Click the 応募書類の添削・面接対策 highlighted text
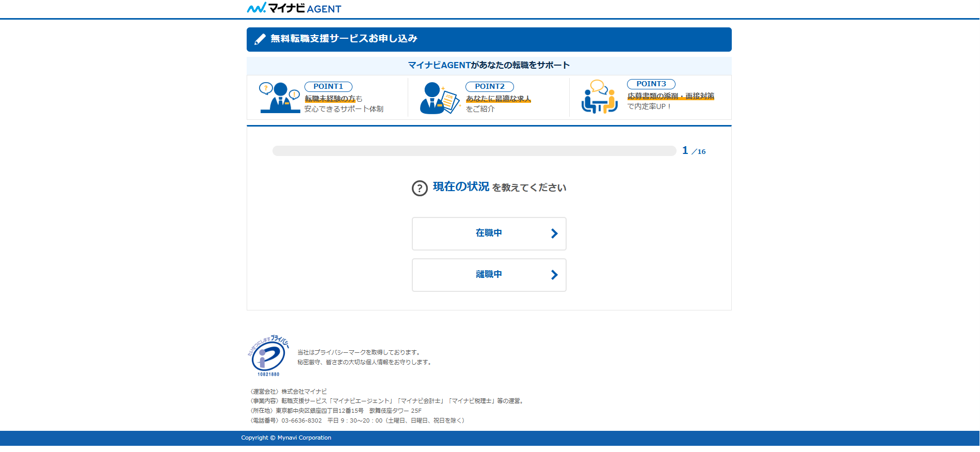 point(671,96)
